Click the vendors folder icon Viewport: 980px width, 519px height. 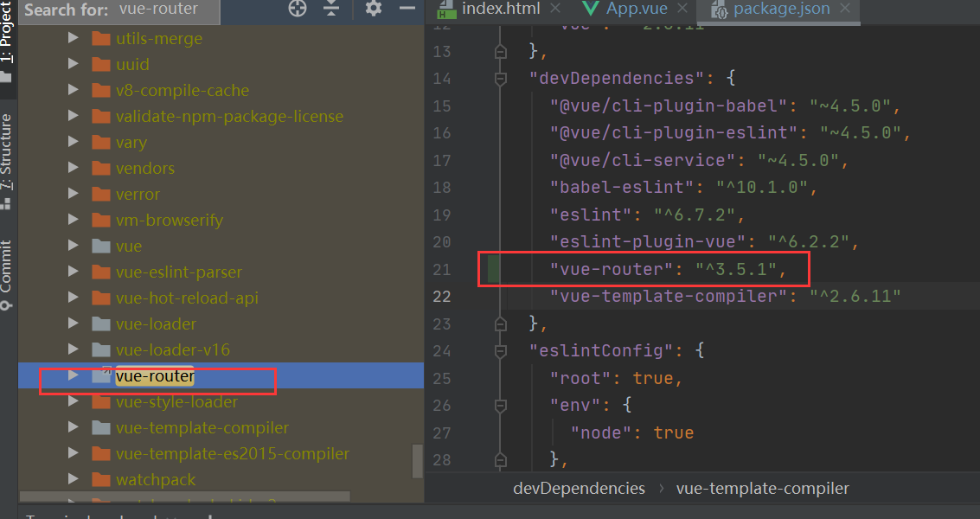(x=100, y=168)
